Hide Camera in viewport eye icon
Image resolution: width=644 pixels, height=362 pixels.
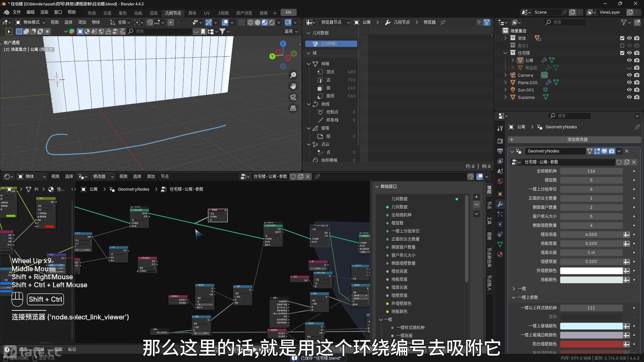pyautogui.click(x=629, y=75)
